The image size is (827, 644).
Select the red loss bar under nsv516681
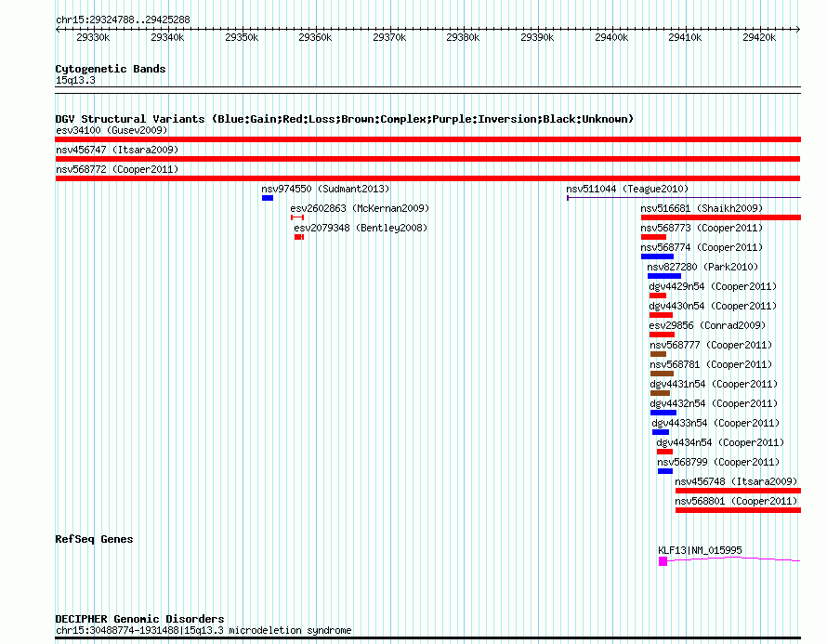click(x=721, y=217)
